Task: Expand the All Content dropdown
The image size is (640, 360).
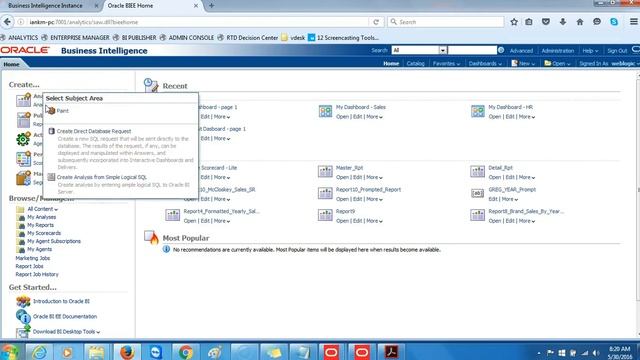Action: click(42, 209)
